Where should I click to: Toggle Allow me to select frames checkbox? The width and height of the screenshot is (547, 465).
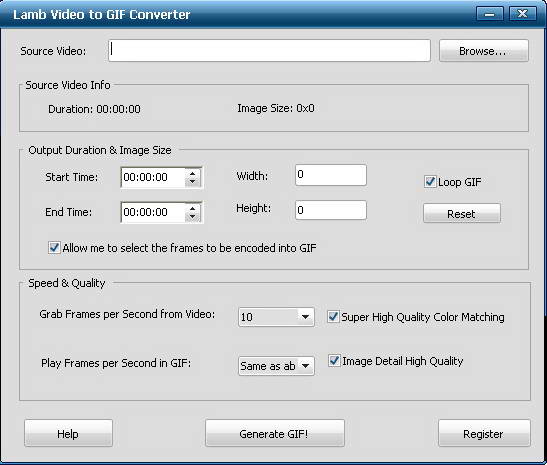click(x=54, y=248)
